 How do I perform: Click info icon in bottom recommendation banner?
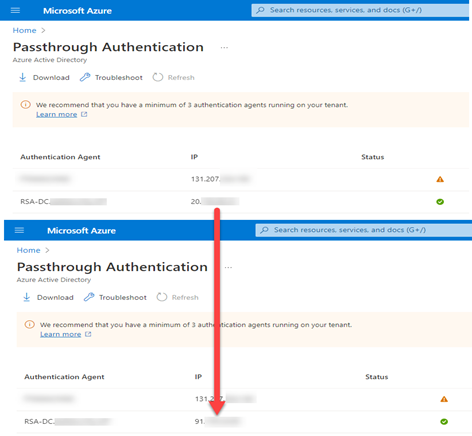(30, 324)
